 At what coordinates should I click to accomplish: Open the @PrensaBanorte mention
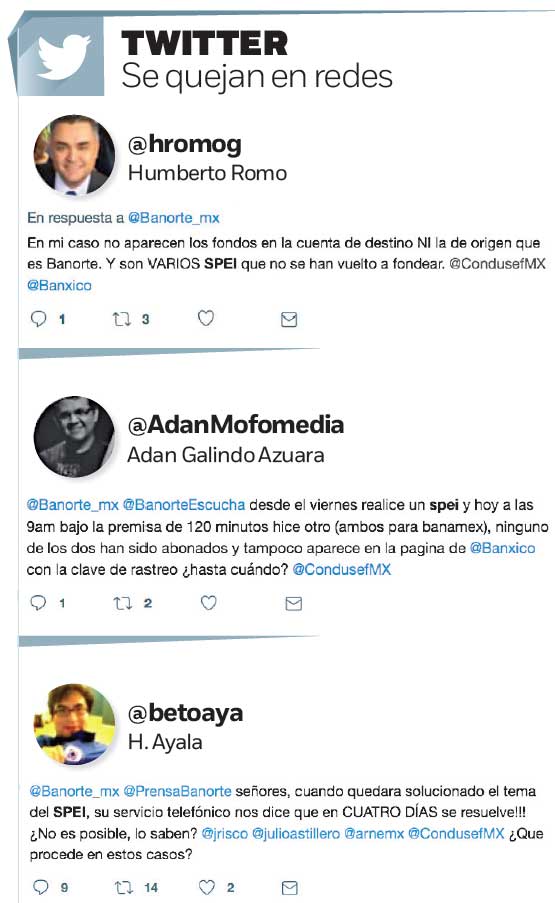(x=177, y=791)
